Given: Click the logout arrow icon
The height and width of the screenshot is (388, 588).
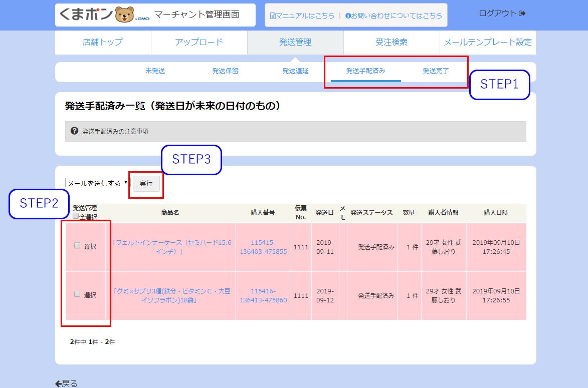Looking at the screenshot, I should 522,13.
